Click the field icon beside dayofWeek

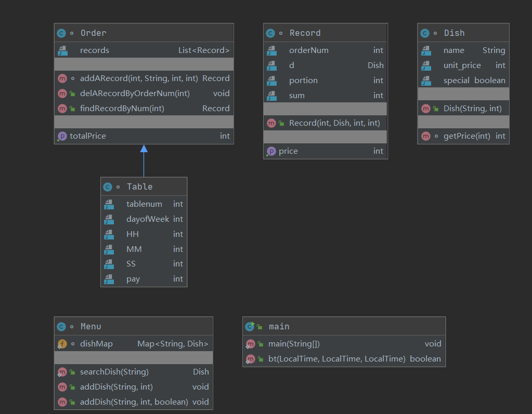pos(109,220)
